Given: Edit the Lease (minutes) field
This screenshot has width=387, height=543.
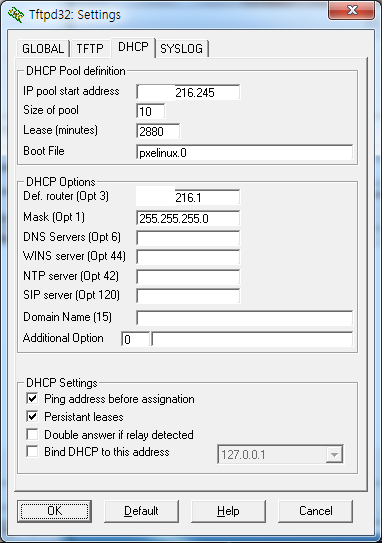Looking at the screenshot, I should 158,131.
